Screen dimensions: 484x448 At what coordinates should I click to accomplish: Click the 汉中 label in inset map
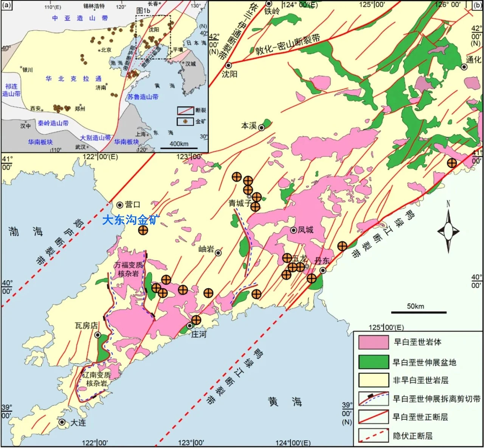click(x=26, y=126)
